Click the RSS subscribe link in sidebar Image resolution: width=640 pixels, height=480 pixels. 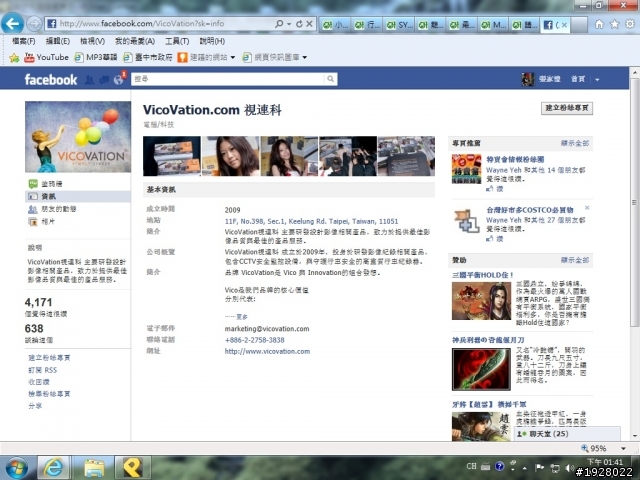point(42,370)
